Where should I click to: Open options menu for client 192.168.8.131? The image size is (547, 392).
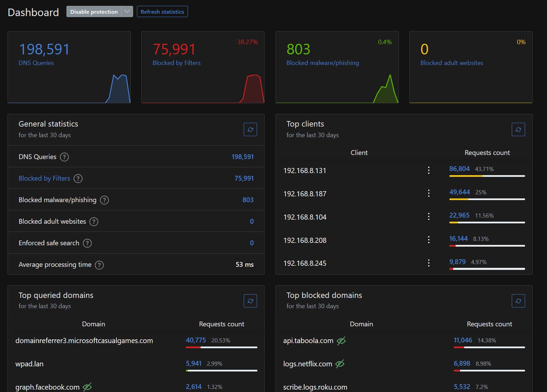click(429, 170)
